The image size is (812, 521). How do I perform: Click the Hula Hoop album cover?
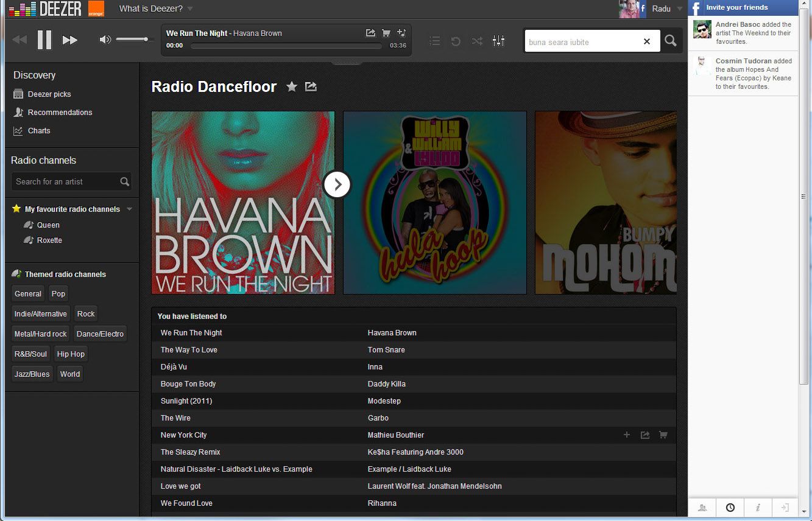click(x=435, y=203)
